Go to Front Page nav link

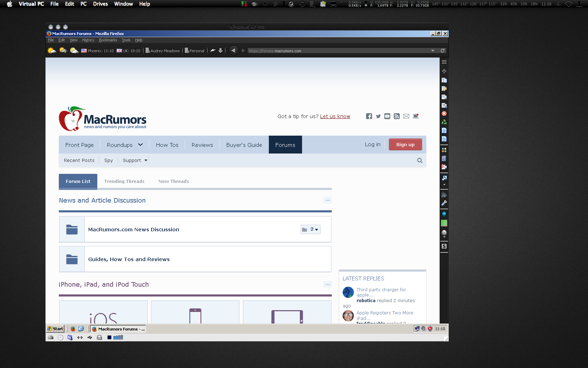point(79,145)
